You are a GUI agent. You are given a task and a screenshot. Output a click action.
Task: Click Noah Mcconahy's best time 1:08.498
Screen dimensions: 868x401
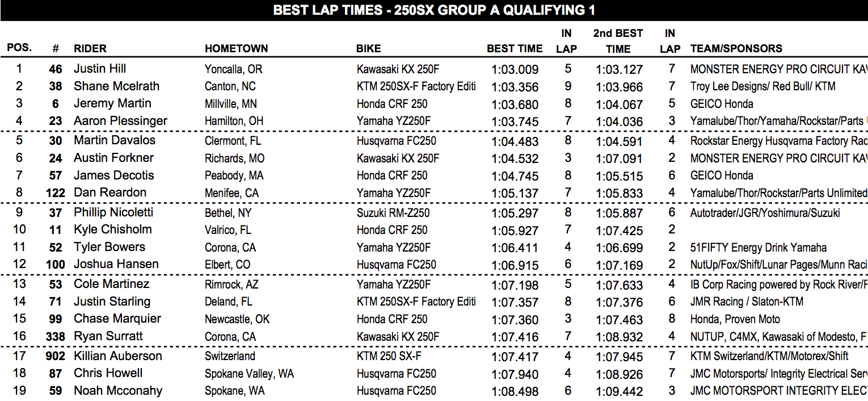click(x=515, y=391)
